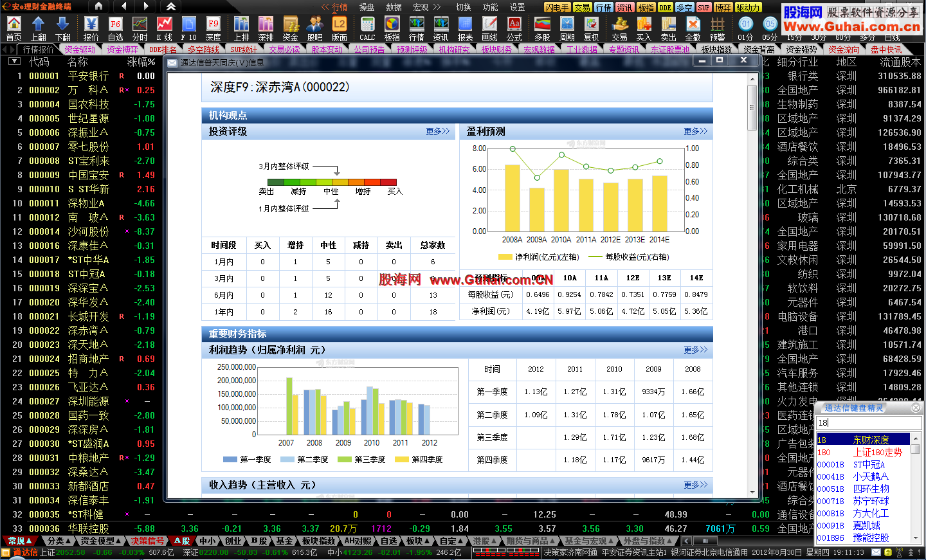Click 更多>> link in 盈利预测 section
Image resolution: width=926 pixels, height=560 pixels.
pos(696,131)
